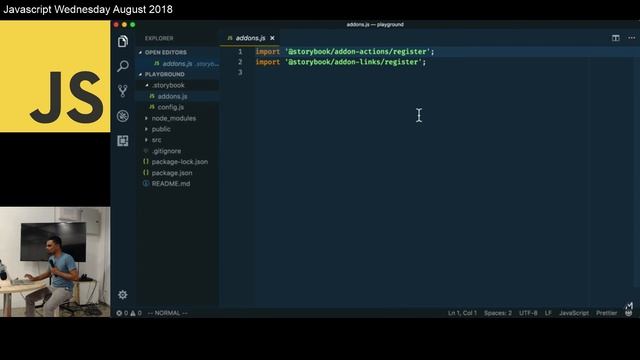Click the NORMAL vim mode indicator
640x360 pixels.
(x=167, y=313)
